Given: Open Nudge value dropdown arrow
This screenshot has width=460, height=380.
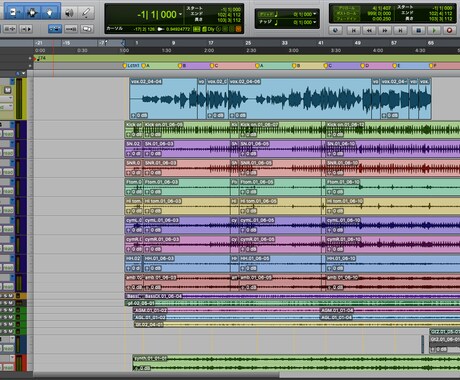Looking at the screenshot, I should point(314,22).
